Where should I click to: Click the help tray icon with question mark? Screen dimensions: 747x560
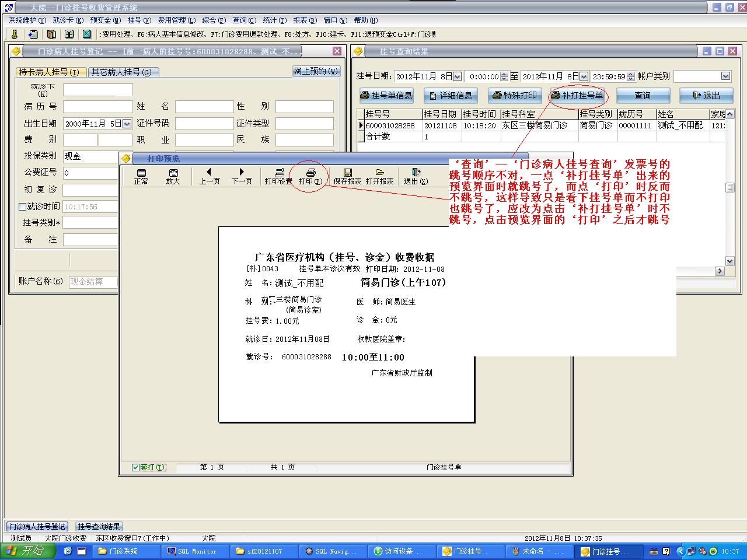(666, 551)
